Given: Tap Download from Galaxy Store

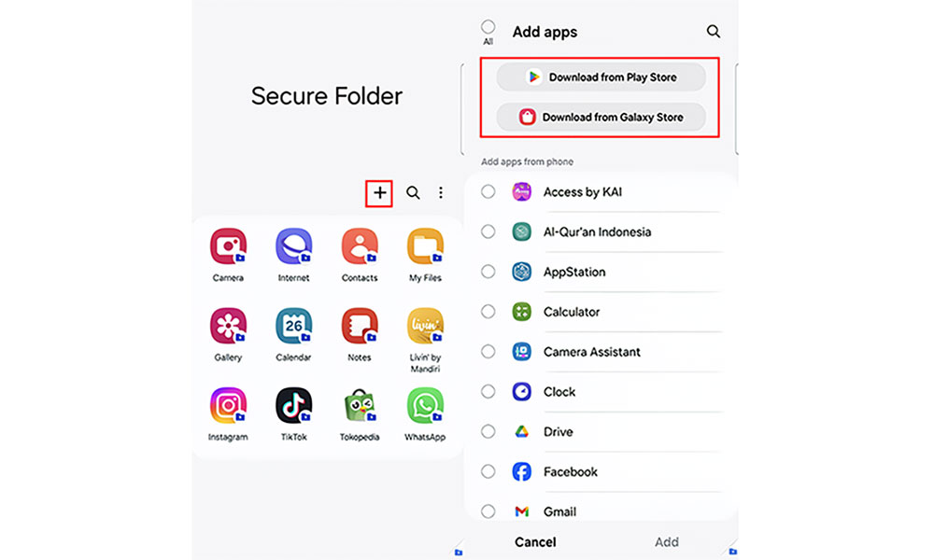Looking at the screenshot, I should [601, 118].
